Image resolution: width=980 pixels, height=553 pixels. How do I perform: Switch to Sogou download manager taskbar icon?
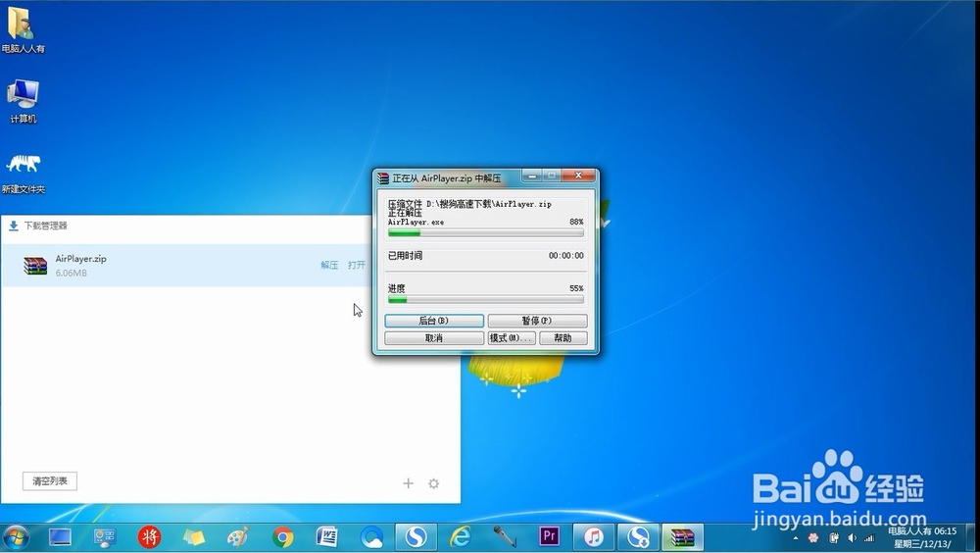tap(638, 537)
